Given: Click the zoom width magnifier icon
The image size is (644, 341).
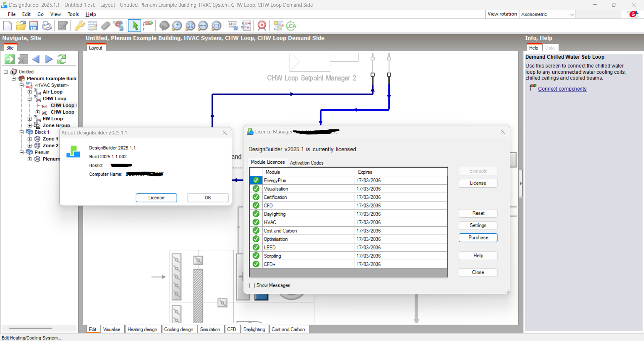Looking at the screenshot, I should [203, 26].
